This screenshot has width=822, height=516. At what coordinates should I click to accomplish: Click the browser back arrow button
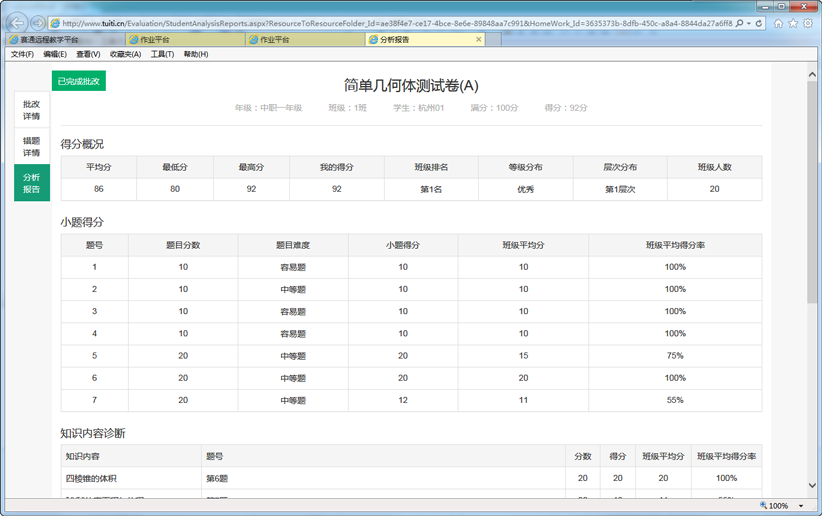pos(16,22)
